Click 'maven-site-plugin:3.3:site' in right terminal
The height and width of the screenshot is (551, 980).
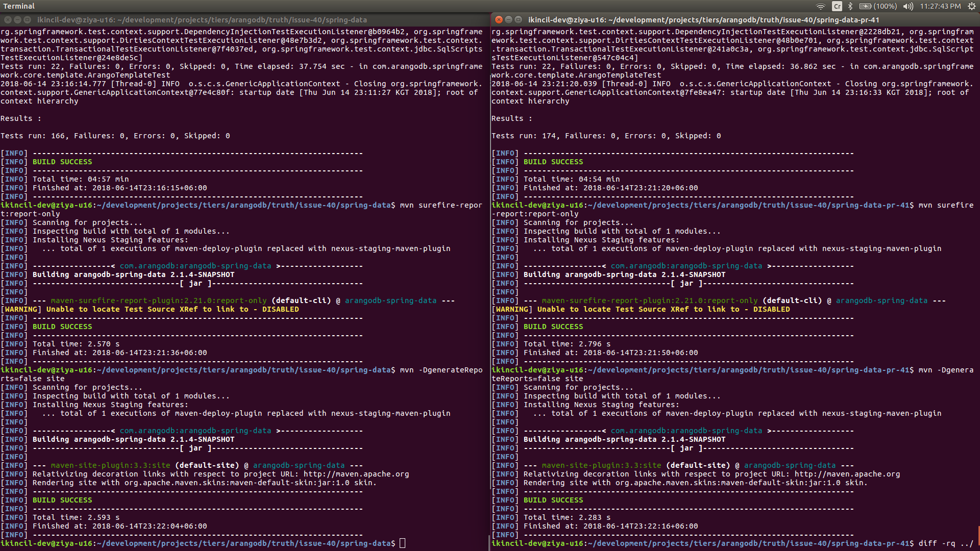point(602,465)
